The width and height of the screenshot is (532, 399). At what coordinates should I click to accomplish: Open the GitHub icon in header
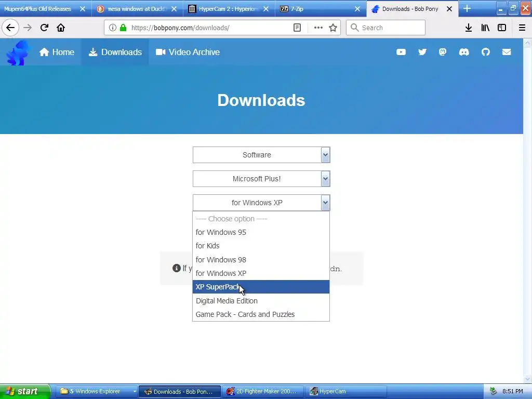click(x=486, y=52)
